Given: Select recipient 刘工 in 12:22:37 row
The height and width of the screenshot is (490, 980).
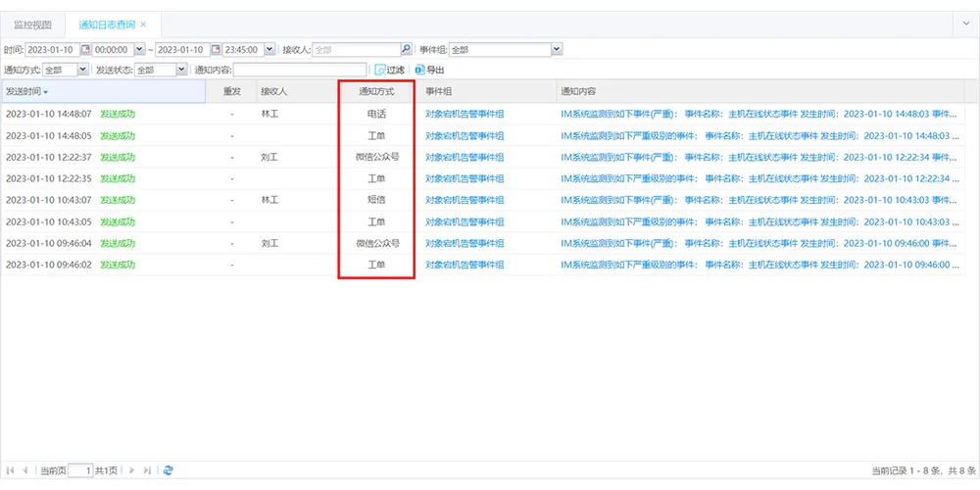Looking at the screenshot, I should click(x=270, y=157).
